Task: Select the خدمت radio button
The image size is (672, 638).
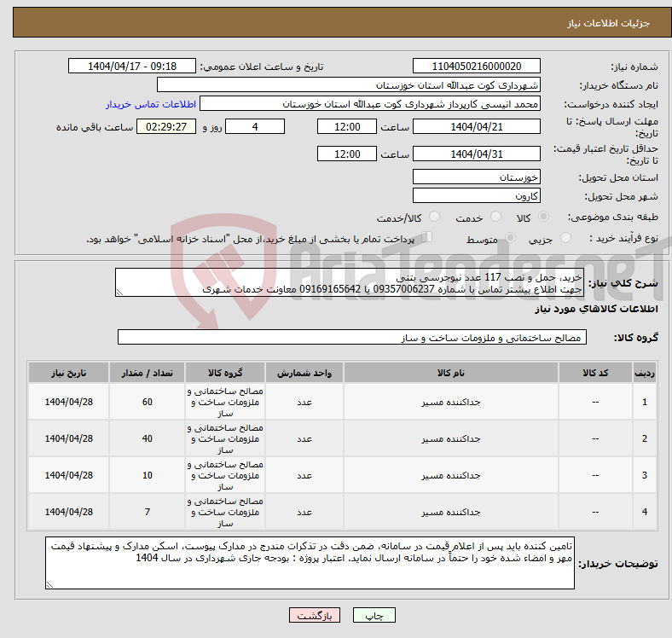Action: tap(495, 217)
